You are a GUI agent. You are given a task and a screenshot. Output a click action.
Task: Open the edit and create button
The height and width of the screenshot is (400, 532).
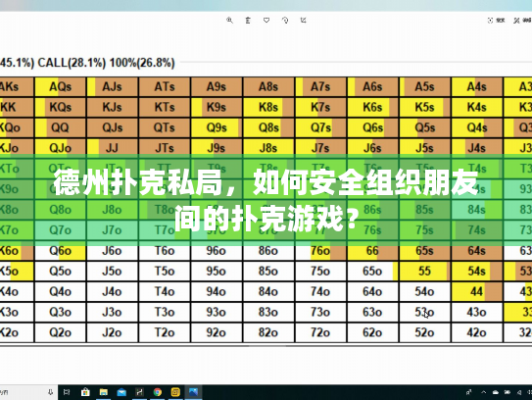click(x=522, y=21)
